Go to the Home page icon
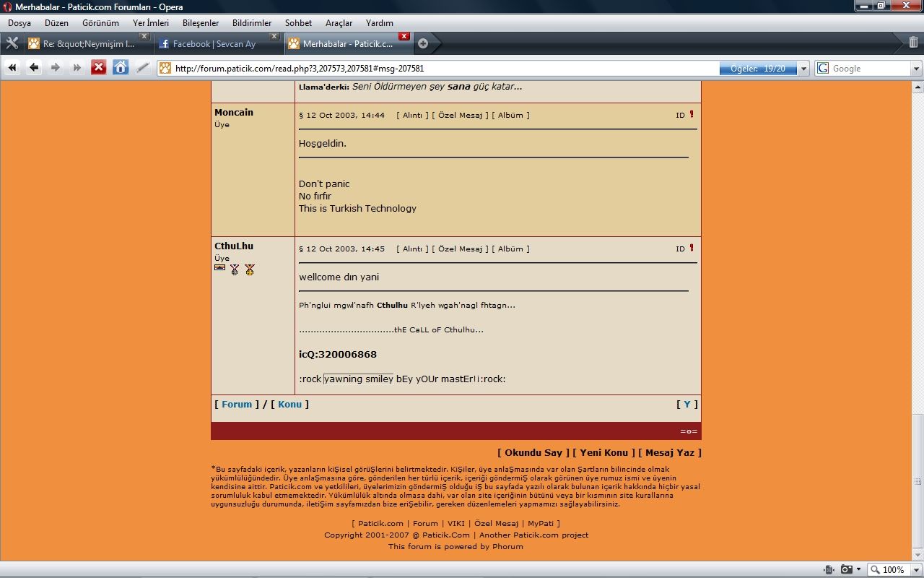This screenshot has width=924, height=578. [121, 68]
